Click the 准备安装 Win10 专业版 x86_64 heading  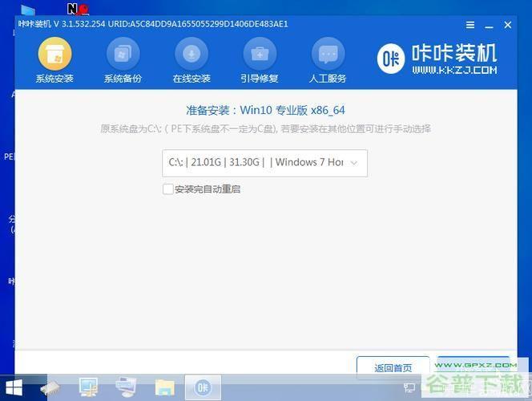point(265,111)
